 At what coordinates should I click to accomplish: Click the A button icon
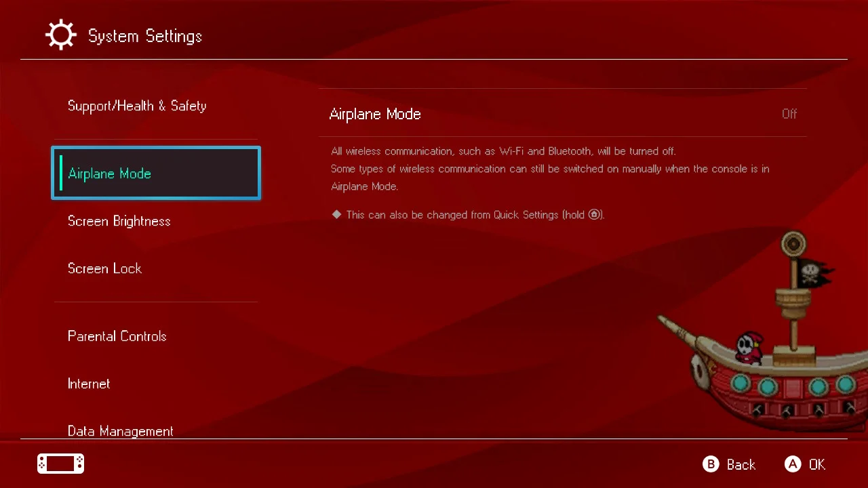tap(793, 464)
